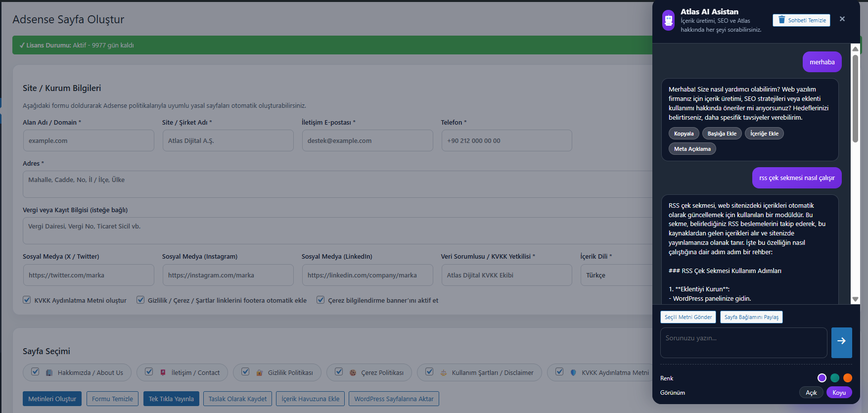This screenshot has height=413, width=868.
Task: Click the İletişim / Contact page icon
Action: point(163,372)
